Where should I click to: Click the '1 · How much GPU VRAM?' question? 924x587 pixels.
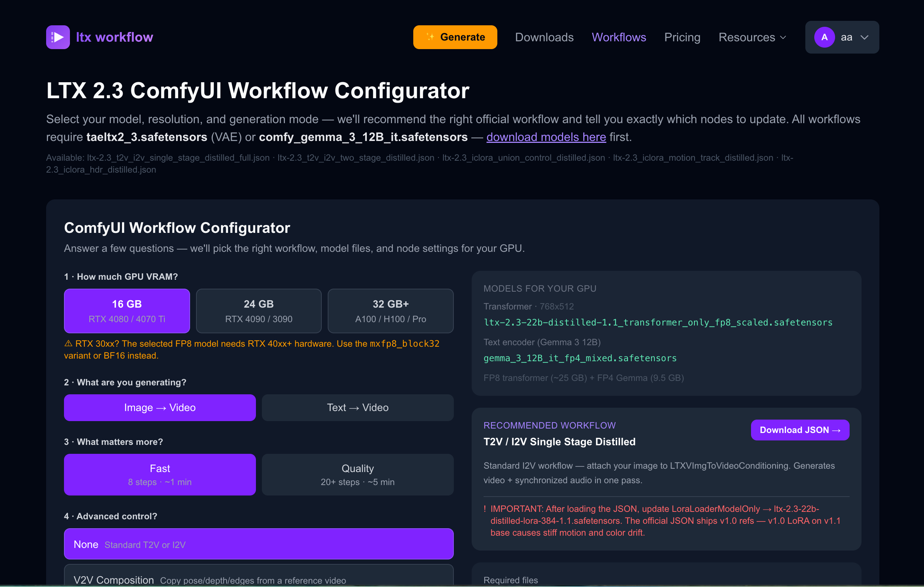click(x=121, y=277)
